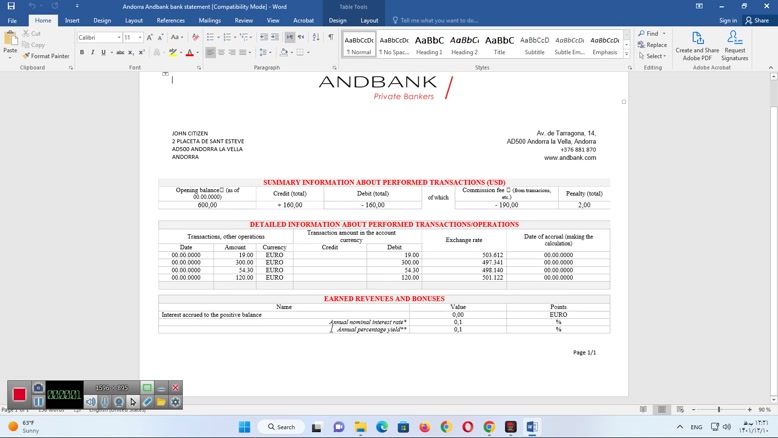Screen dimensions: 778x438
Task: Open the Insert ribbon tab
Action: click(x=72, y=20)
